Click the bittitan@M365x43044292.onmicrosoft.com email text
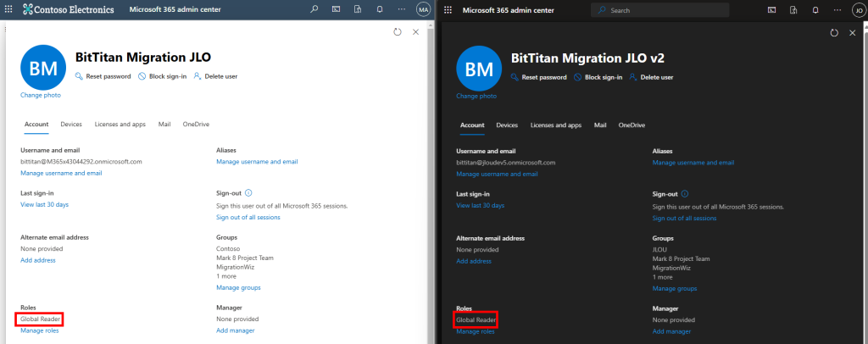 click(81, 162)
